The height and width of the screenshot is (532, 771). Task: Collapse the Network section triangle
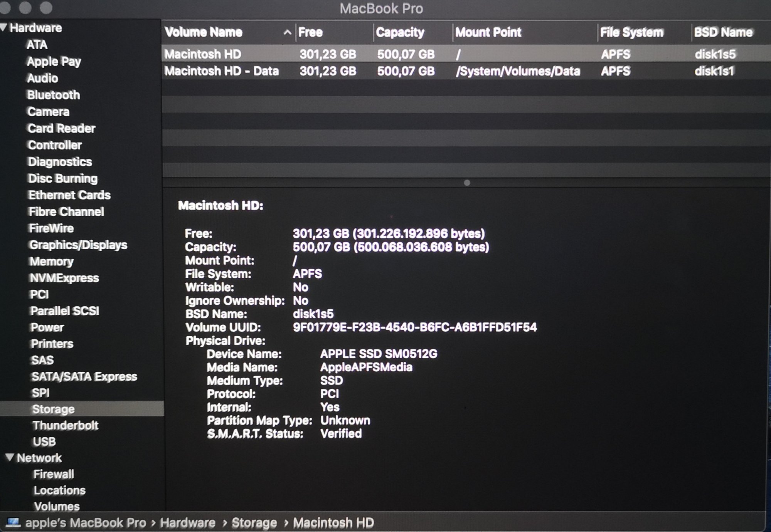(10, 457)
